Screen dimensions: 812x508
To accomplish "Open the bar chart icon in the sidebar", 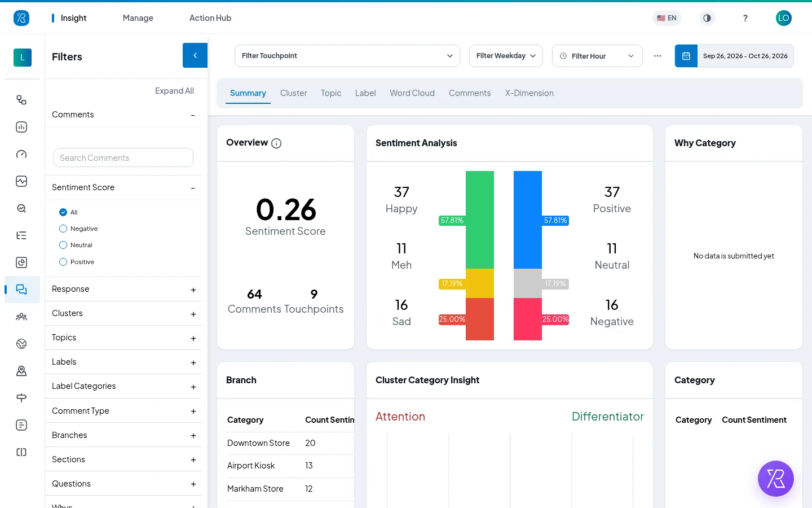I will coord(21,127).
